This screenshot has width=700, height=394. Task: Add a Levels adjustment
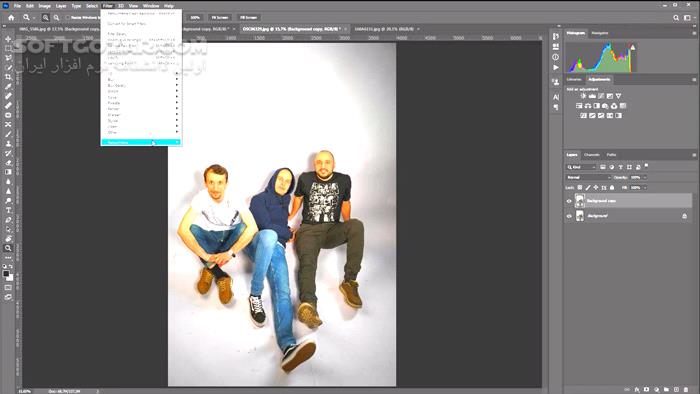pos(592,96)
